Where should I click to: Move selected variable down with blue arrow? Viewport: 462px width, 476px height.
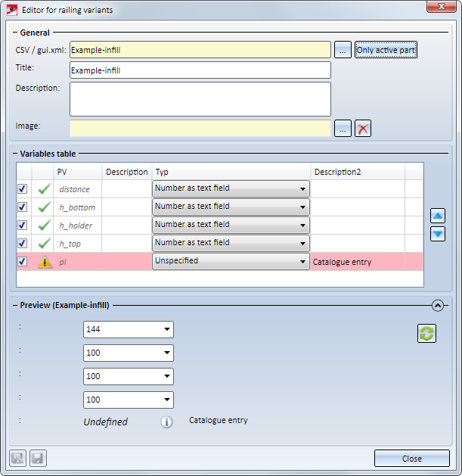click(438, 234)
